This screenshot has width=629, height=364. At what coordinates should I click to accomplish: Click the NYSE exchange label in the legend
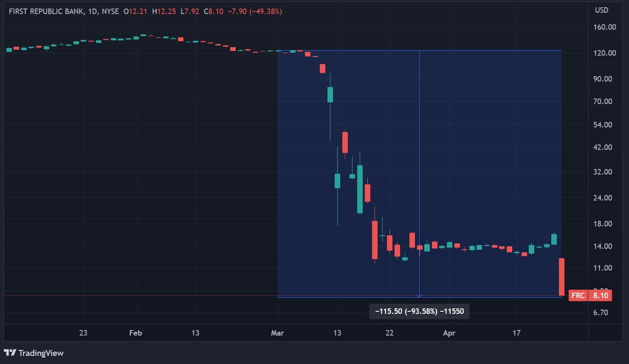click(x=110, y=11)
